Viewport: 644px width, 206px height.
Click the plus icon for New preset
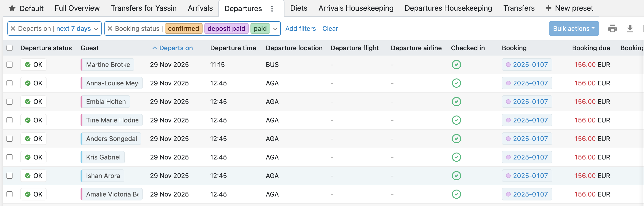548,8
